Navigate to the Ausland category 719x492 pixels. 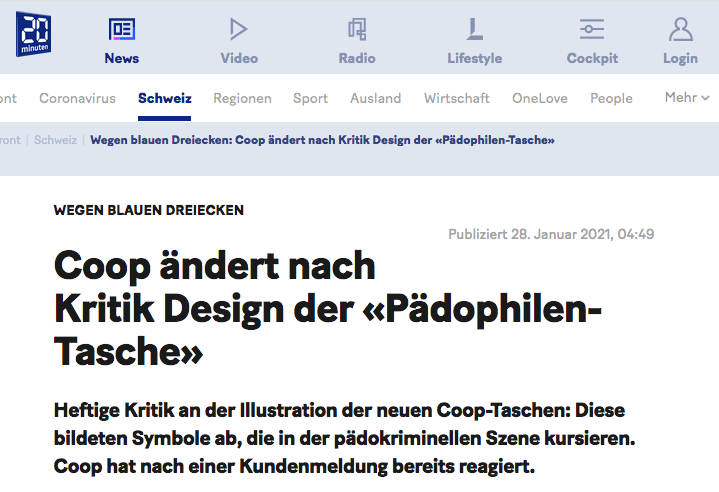point(375,98)
